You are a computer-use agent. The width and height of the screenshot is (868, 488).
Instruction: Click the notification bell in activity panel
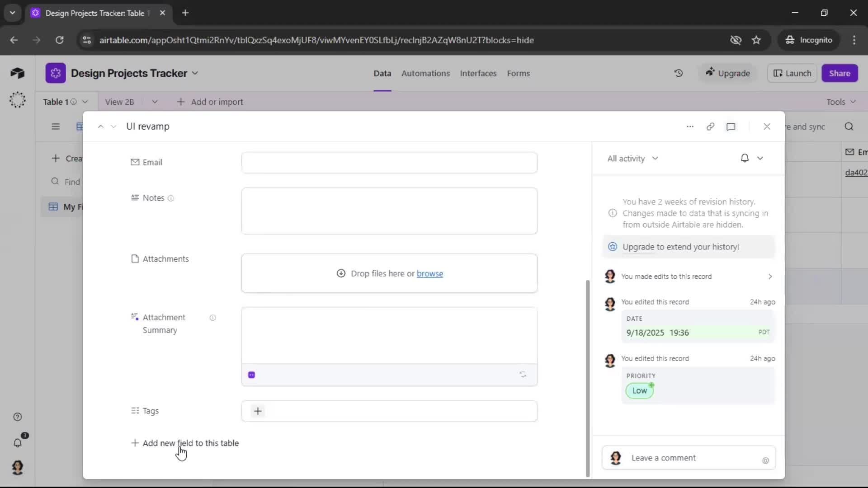(745, 158)
